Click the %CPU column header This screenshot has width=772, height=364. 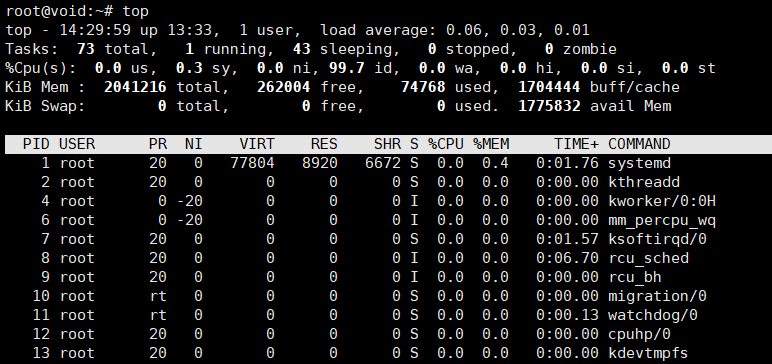coord(446,144)
